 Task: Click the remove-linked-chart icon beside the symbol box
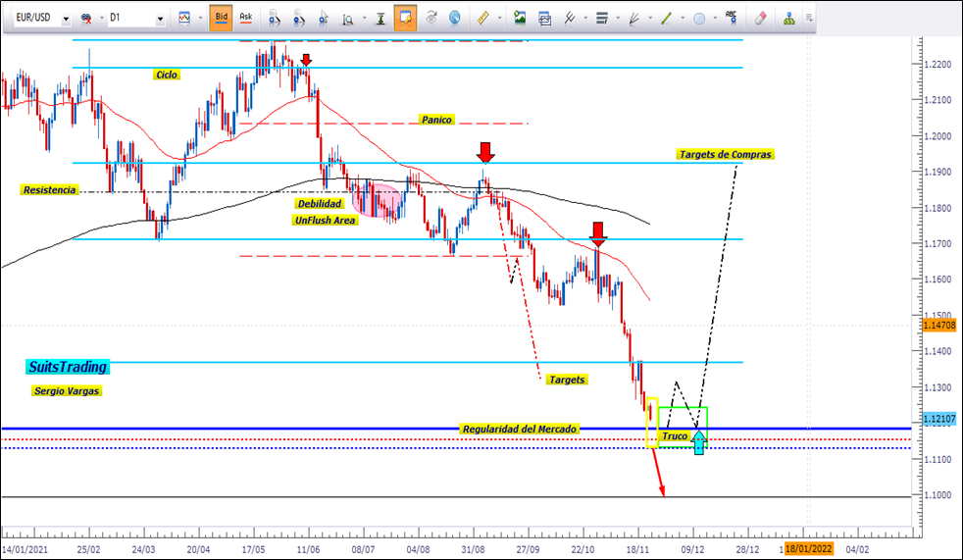coord(87,19)
